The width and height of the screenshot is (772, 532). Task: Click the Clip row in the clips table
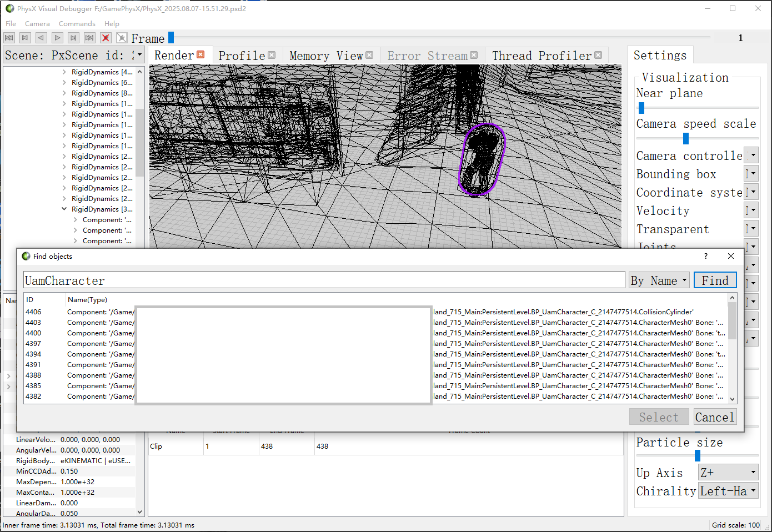[x=385, y=446]
